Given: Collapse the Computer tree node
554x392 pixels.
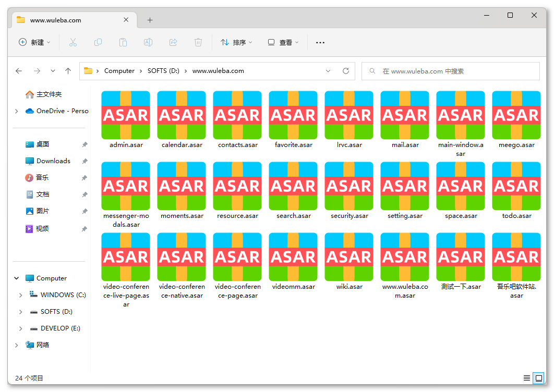Looking at the screenshot, I should pyautogui.click(x=17, y=278).
